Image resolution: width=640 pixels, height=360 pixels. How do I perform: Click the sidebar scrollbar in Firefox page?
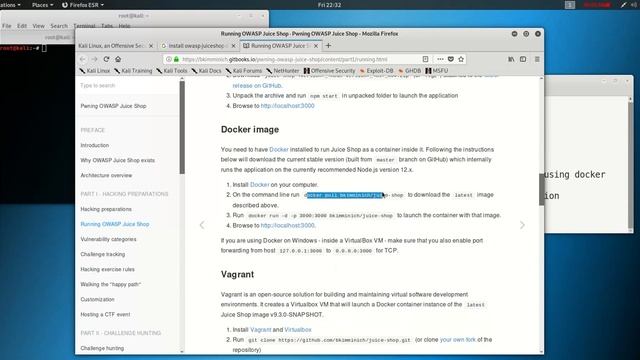[x=182, y=127]
